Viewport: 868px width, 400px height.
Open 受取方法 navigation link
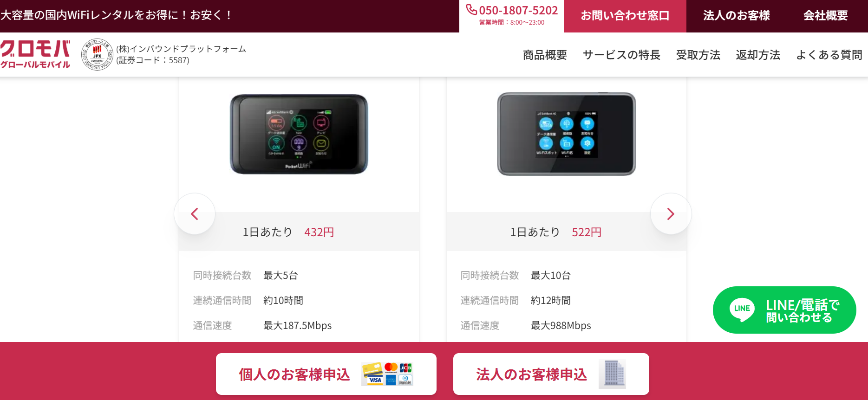point(698,55)
